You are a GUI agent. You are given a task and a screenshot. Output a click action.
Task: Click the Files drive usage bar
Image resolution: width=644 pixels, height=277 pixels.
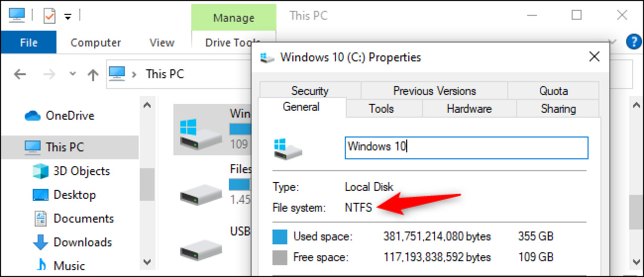coord(241,184)
